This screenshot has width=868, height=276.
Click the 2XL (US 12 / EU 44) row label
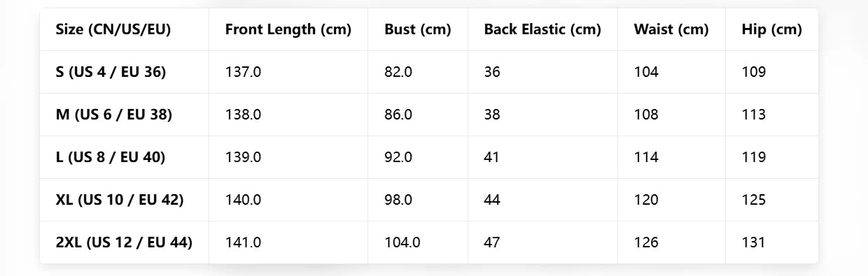click(x=124, y=242)
